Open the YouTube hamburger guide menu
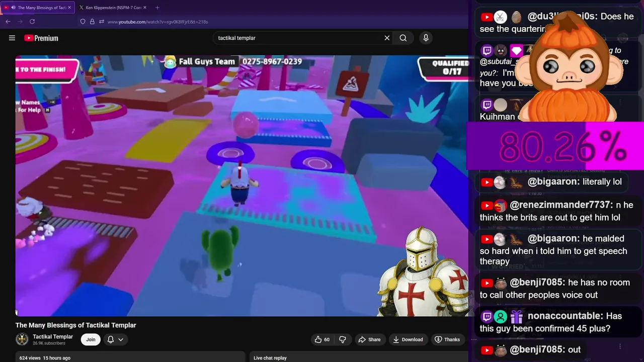Image resolution: width=644 pixels, height=362 pixels. [x=12, y=38]
